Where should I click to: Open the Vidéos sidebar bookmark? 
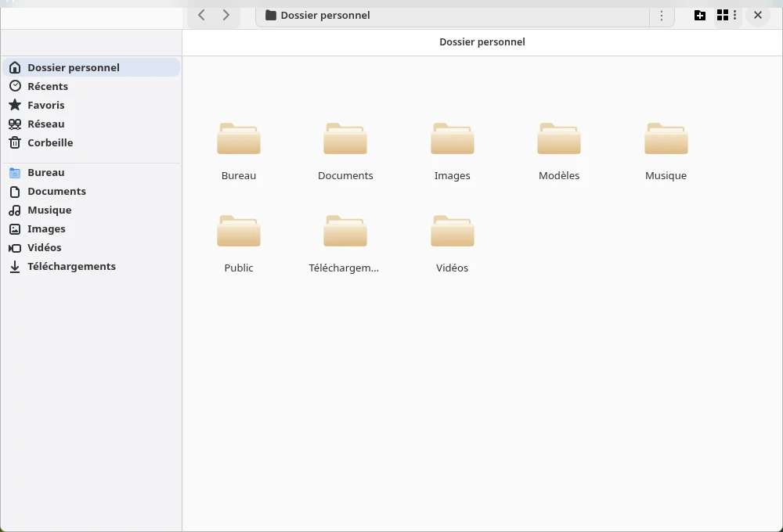92,248
